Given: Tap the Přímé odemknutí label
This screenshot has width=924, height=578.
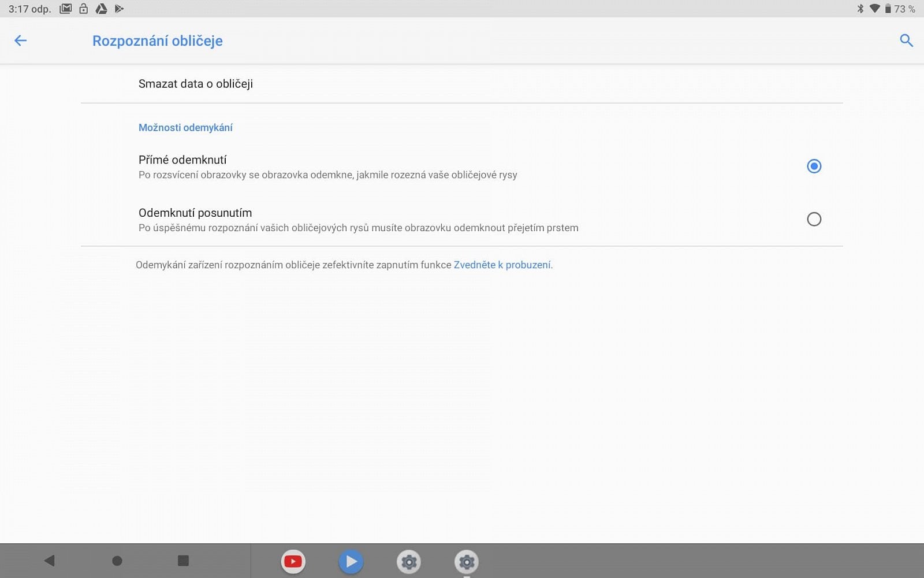Looking at the screenshot, I should [x=182, y=160].
